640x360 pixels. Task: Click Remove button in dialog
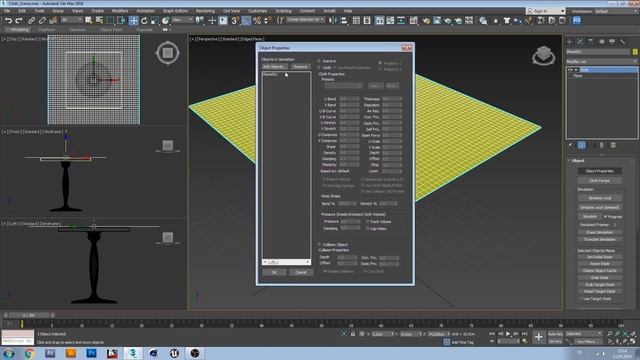[300, 67]
